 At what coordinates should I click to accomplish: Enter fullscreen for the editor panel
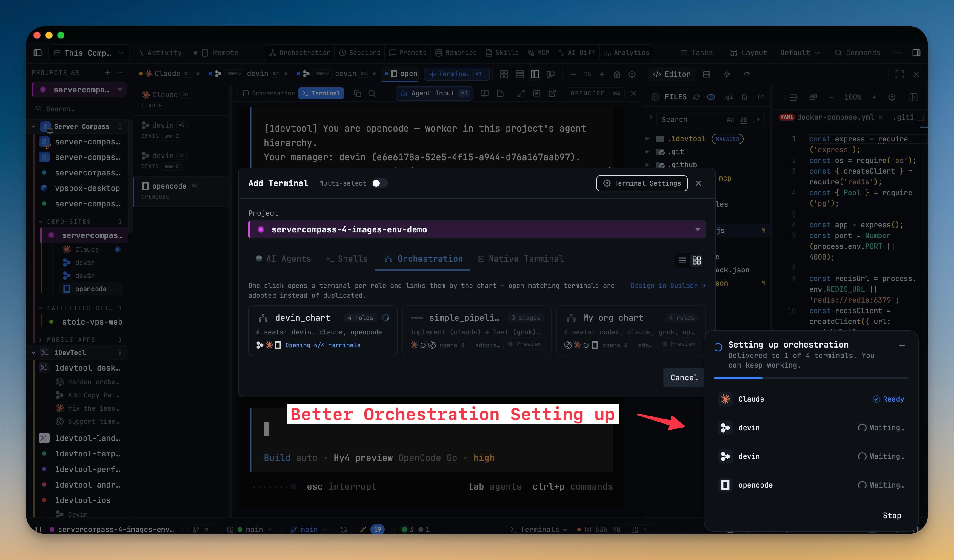pos(899,74)
